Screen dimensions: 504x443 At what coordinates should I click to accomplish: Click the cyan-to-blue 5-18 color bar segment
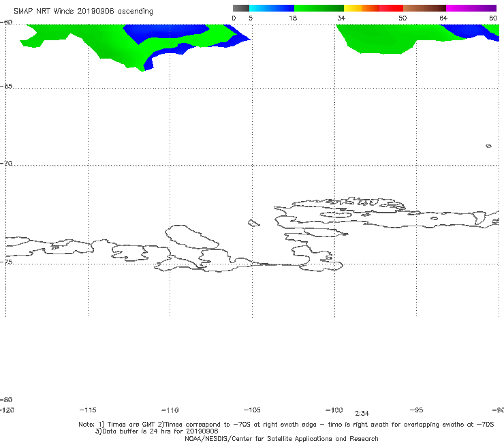coord(272,8)
